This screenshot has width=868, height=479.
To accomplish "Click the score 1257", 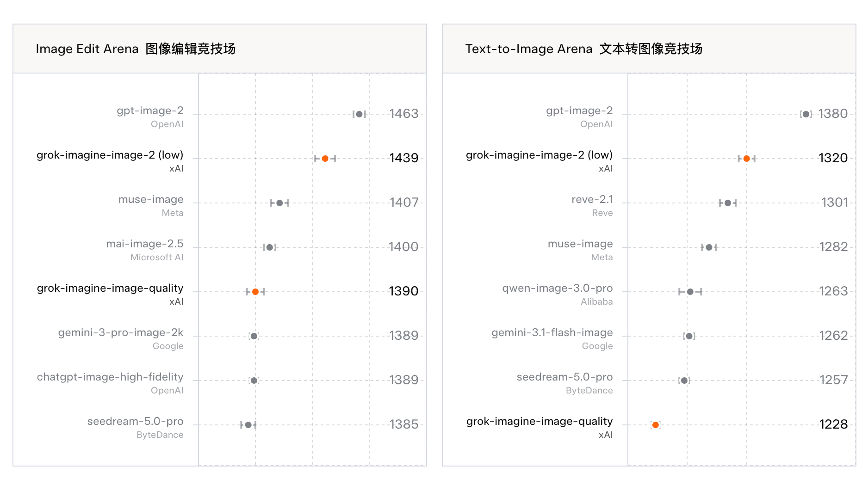I will point(834,380).
